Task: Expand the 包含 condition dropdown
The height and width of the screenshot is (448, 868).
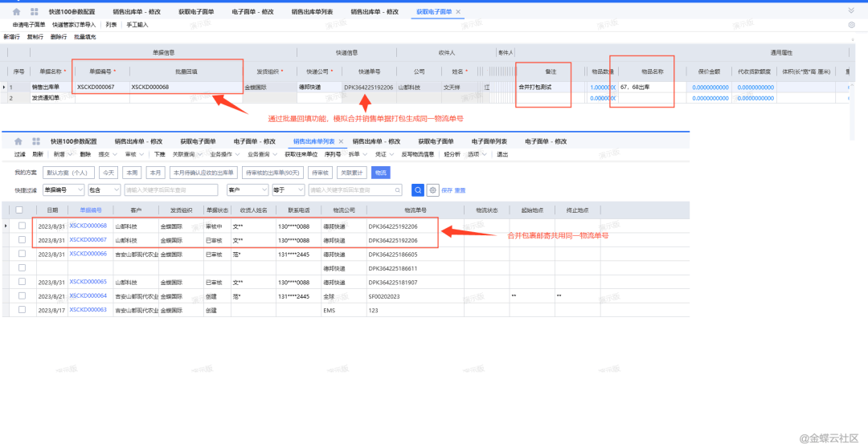Action: click(104, 190)
